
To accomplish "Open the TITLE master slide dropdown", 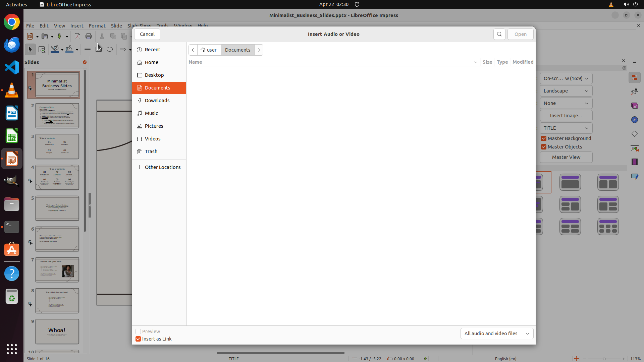I will coord(566,128).
